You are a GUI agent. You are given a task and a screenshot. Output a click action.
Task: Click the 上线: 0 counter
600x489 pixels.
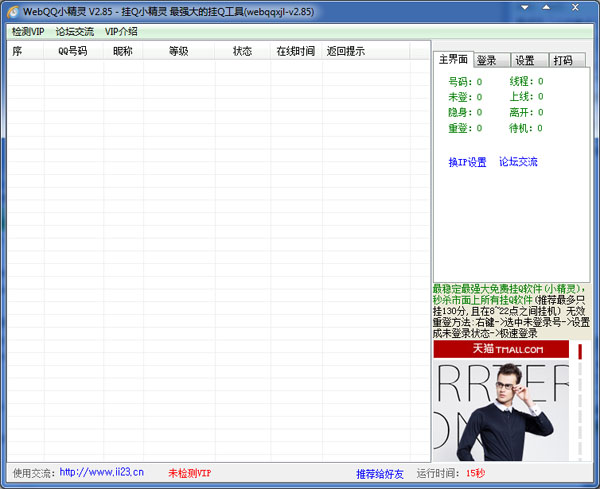pos(526,96)
